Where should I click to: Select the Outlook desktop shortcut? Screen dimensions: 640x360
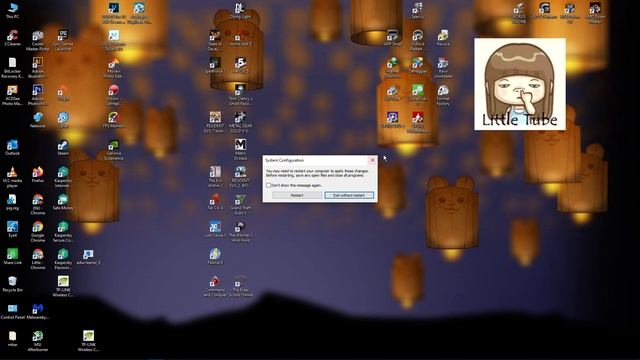pos(12,147)
